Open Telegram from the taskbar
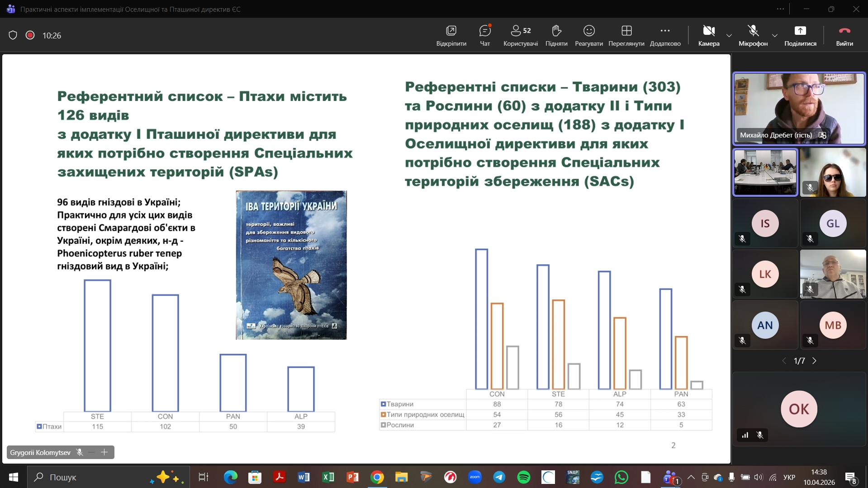 [x=499, y=477]
